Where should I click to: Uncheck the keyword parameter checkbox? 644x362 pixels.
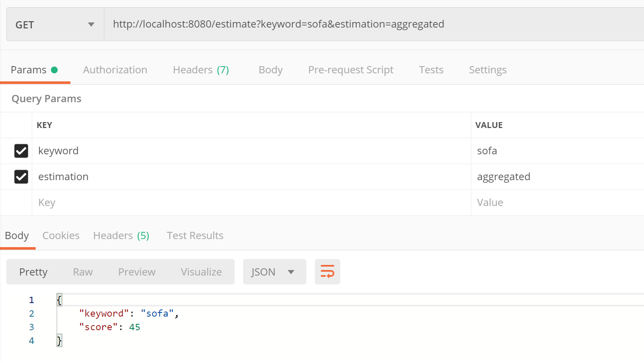pos(21,151)
